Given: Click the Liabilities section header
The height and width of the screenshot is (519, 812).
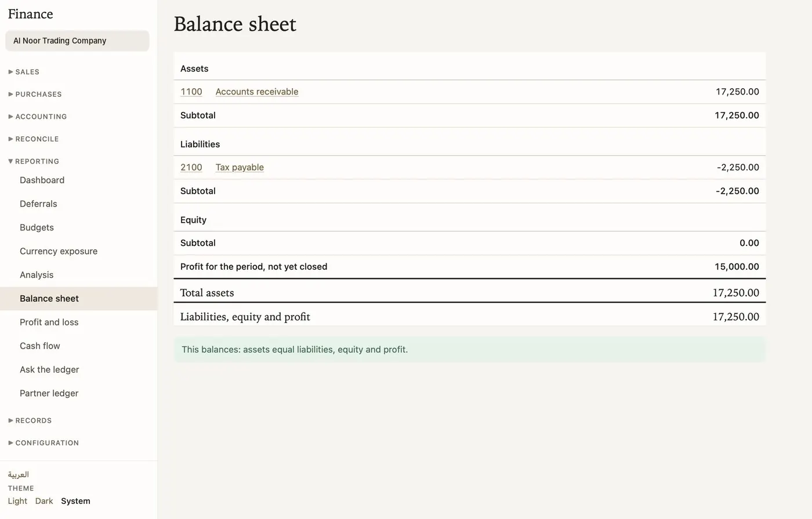Looking at the screenshot, I should pos(200,144).
